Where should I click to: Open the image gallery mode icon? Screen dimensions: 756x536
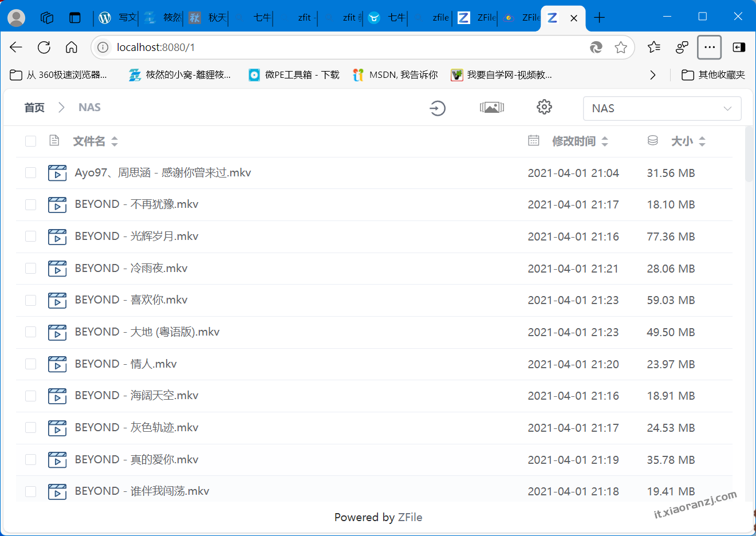[492, 107]
